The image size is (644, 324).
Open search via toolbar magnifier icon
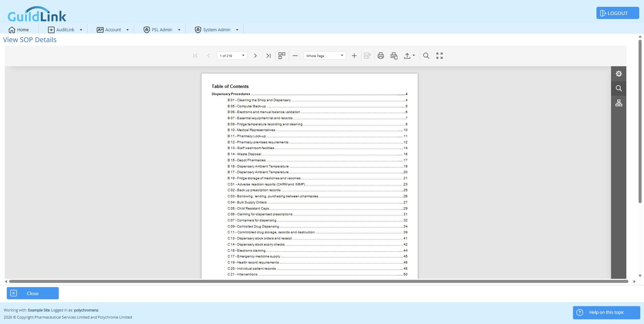pyautogui.click(x=426, y=56)
